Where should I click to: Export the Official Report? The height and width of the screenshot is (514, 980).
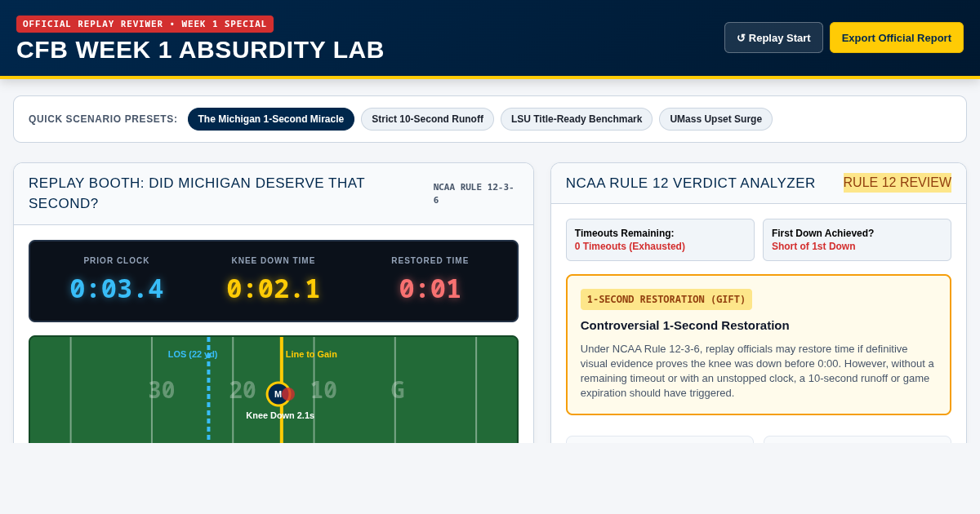(x=896, y=38)
